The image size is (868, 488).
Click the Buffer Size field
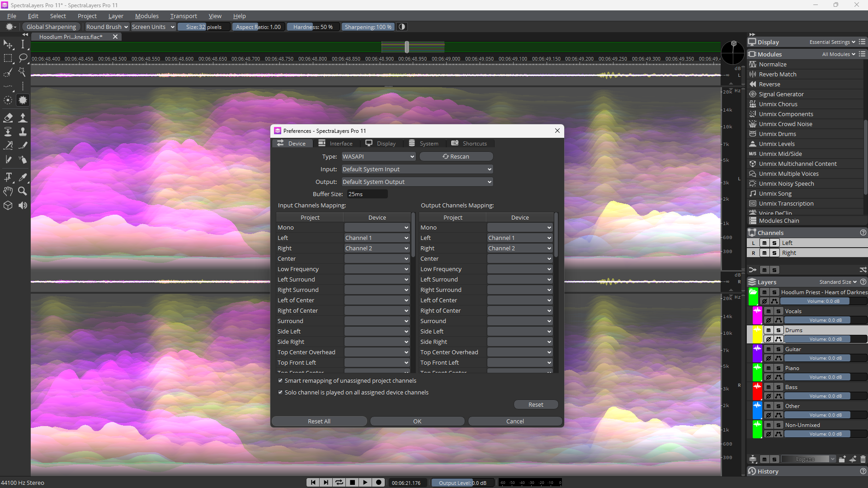click(367, 194)
